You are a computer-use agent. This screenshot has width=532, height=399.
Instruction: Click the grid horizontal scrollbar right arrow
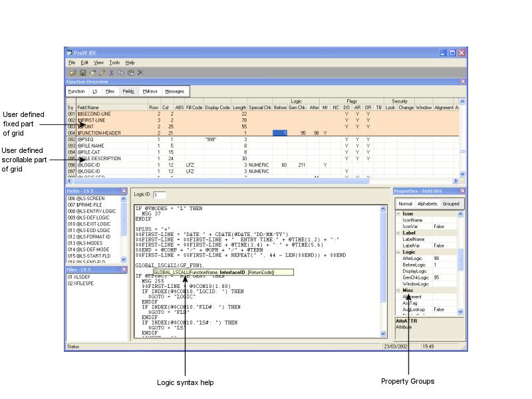456,181
